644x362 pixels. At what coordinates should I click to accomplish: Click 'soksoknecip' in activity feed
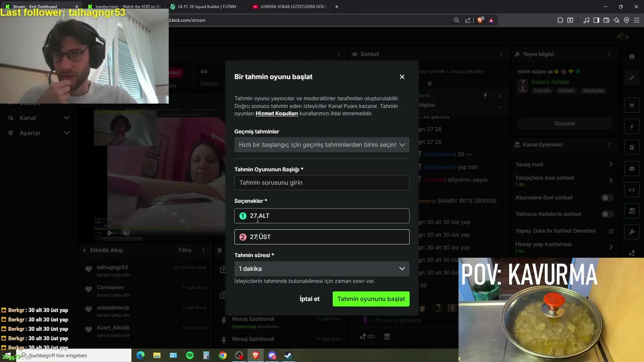(113, 308)
